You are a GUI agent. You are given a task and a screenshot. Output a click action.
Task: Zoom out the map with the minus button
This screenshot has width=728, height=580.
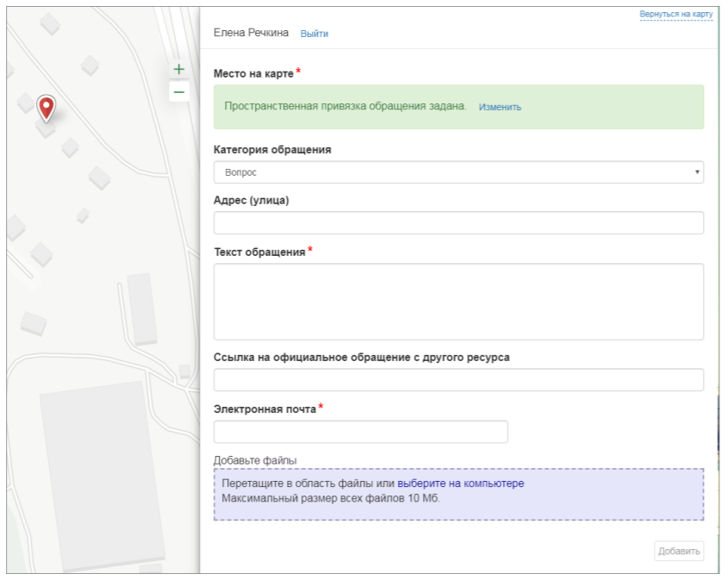[179, 91]
